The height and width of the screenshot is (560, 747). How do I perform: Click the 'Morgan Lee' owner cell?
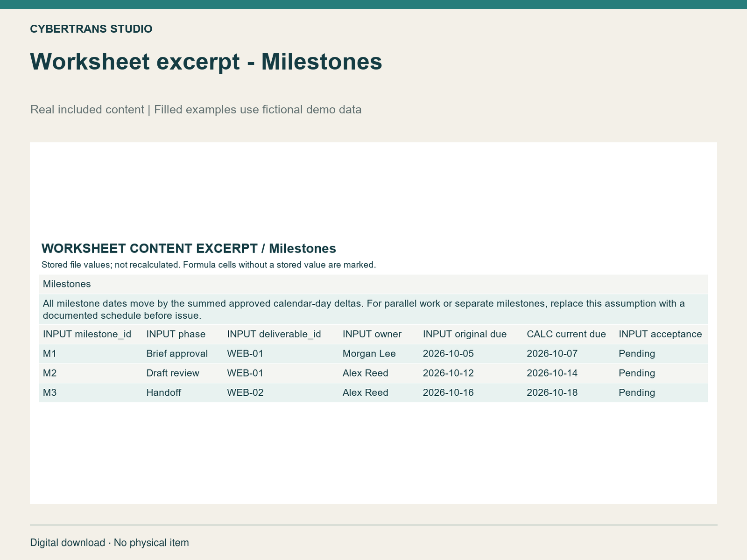[x=369, y=354]
